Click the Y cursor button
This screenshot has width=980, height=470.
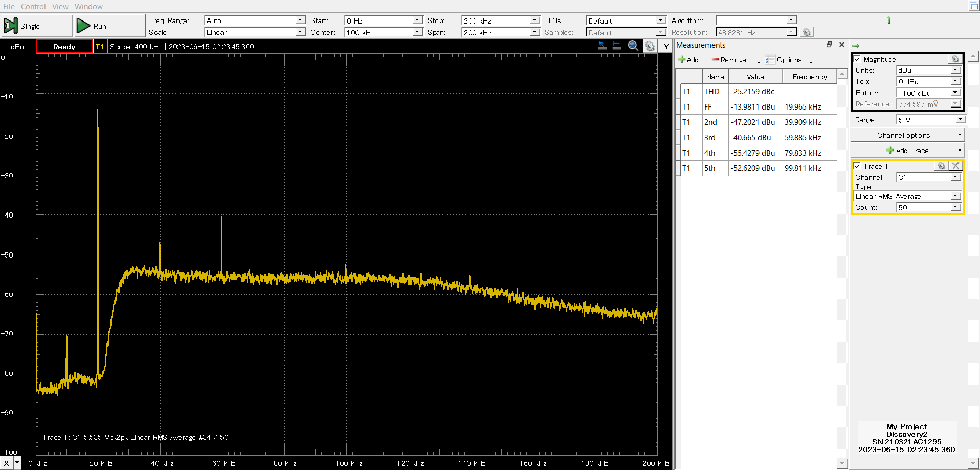pyautogui.click(x=666, y=46)
